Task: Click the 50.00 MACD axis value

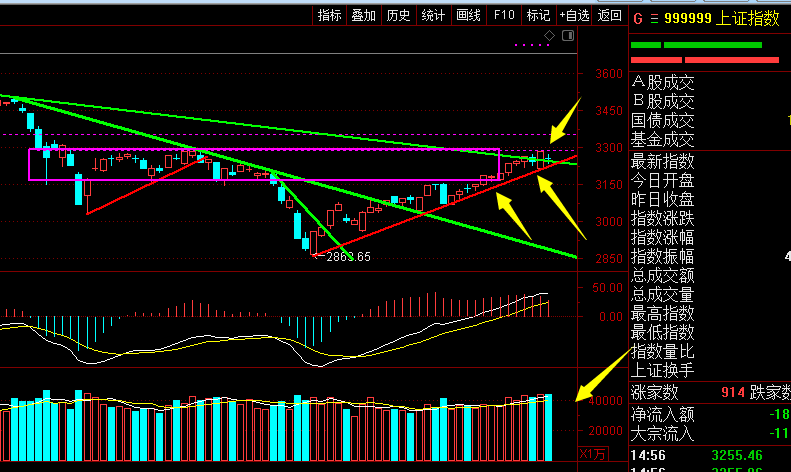Action: (607, 288)
